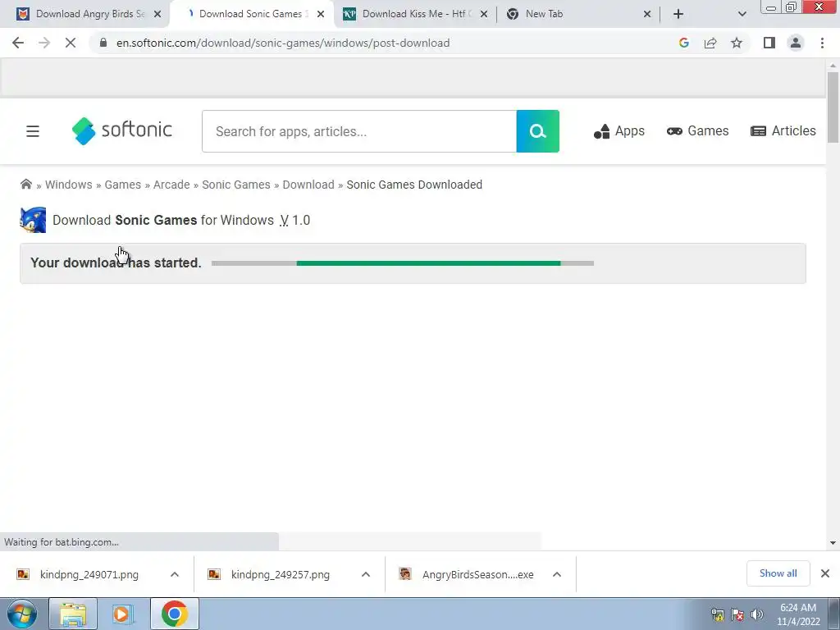Open the tab search dropdown
The width and height of the screenshot is (840, 630).
(742, 14)
